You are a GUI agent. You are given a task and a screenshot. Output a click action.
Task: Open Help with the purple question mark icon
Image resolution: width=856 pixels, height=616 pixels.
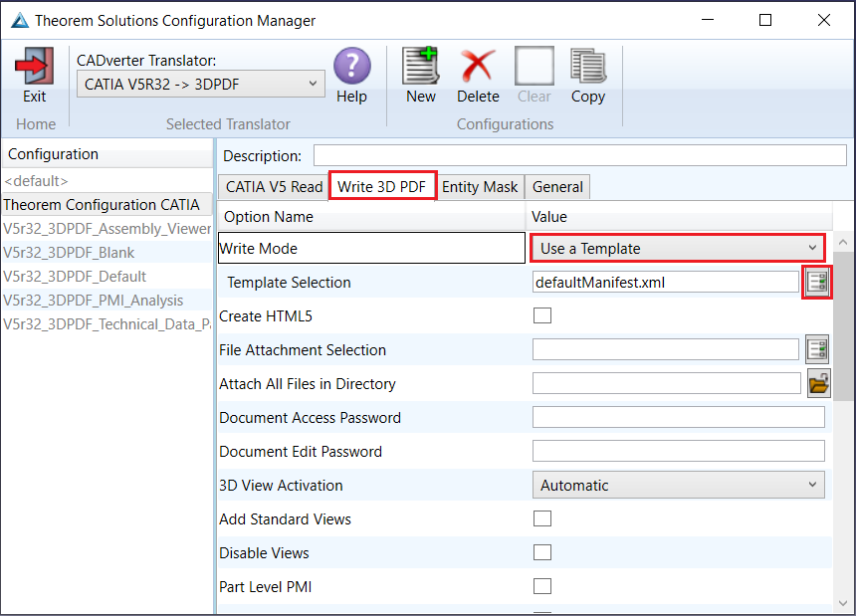tap(351, 66)
